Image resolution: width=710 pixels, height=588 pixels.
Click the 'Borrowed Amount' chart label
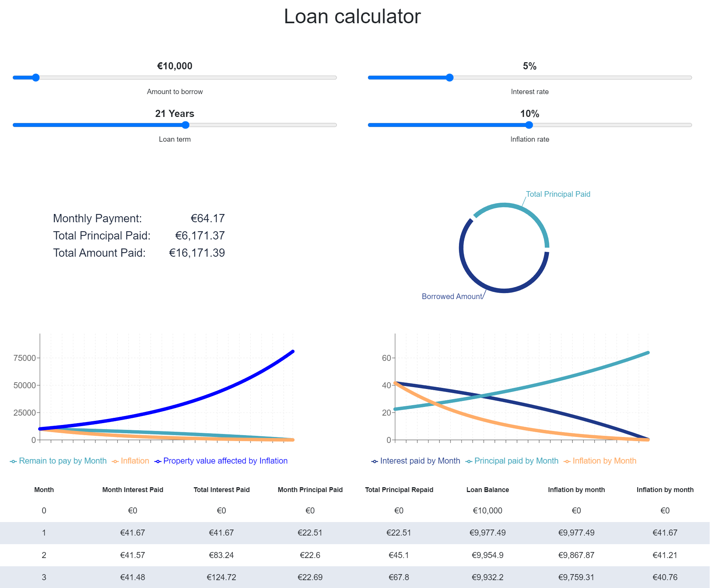(451, 296)
